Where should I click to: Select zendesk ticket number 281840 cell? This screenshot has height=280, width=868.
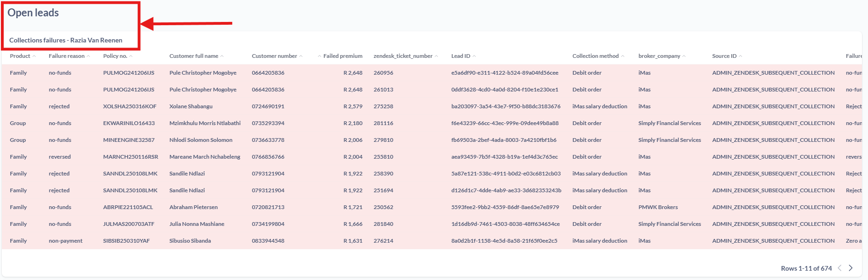coord(383,224)
